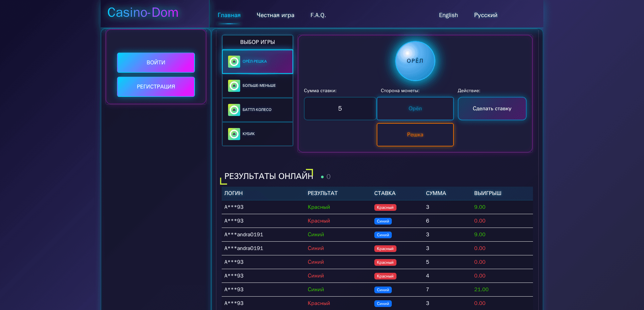Switch language to Русский

[x=486, y=15]
